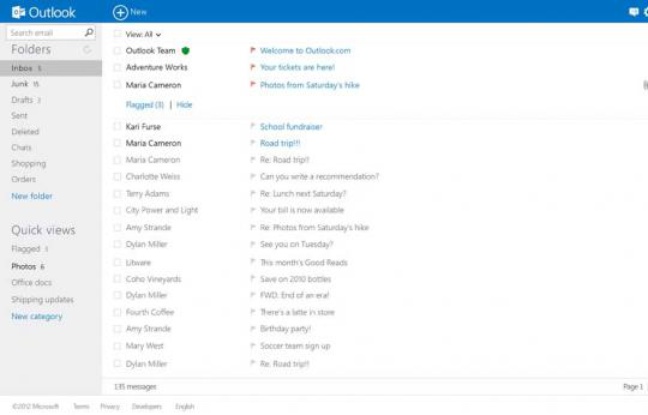Open the messaging chat icon in header
648x415 pixels.
634,12
